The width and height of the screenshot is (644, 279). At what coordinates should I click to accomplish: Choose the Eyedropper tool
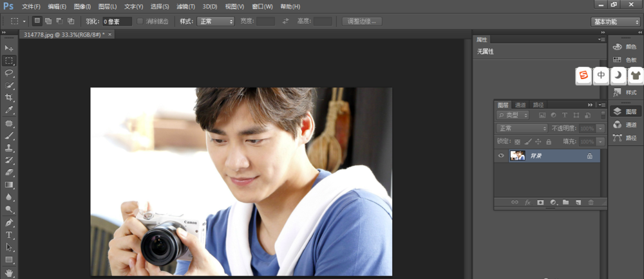[9, 110]
